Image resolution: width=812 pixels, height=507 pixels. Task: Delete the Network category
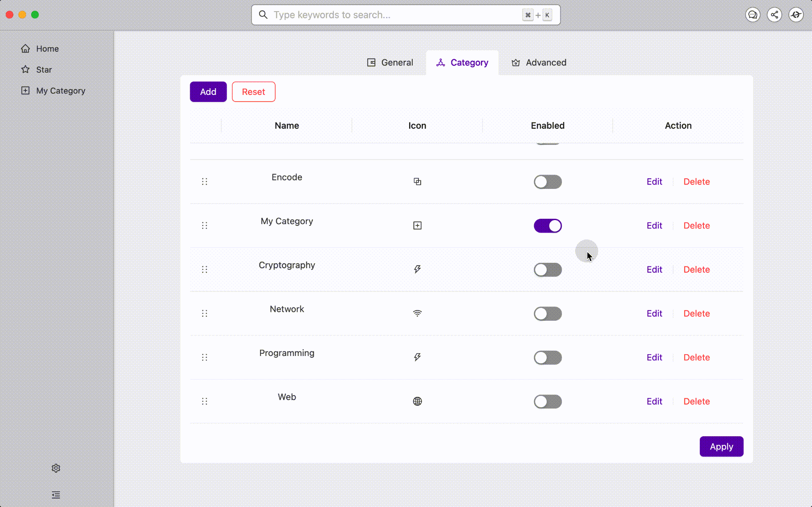(x=696, y=314)
